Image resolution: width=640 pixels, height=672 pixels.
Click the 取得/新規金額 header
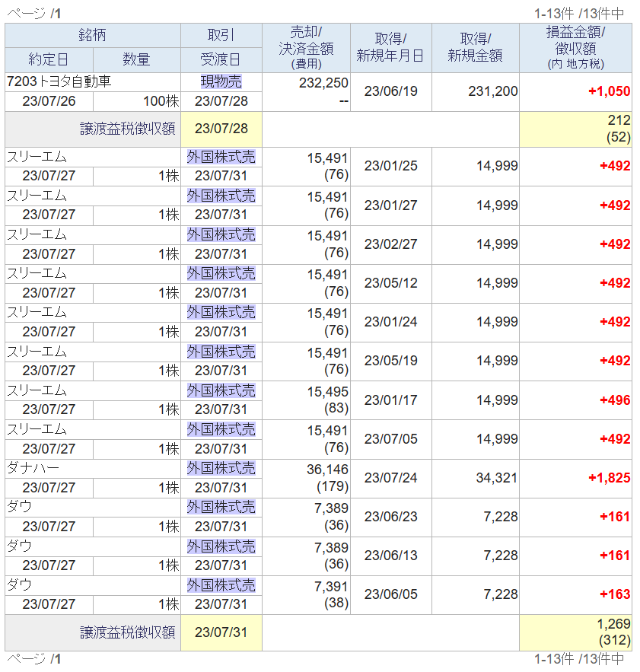(x=476, y=48)
